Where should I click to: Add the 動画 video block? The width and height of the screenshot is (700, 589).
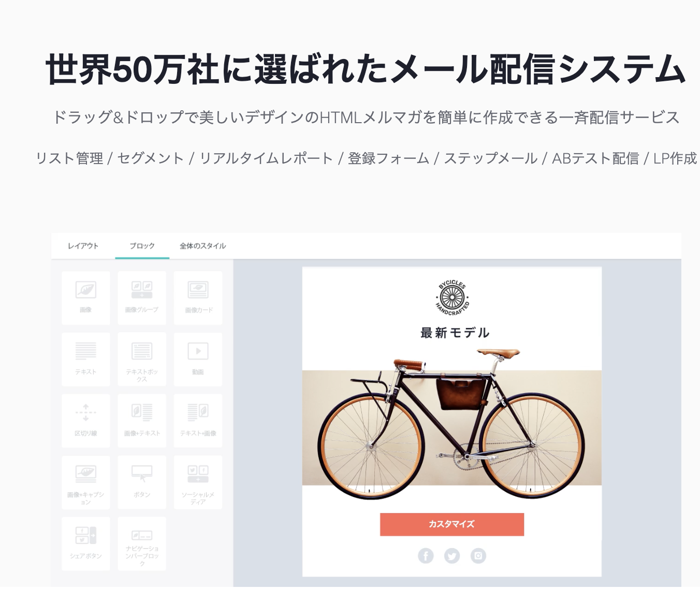click(x=198, y=359)
